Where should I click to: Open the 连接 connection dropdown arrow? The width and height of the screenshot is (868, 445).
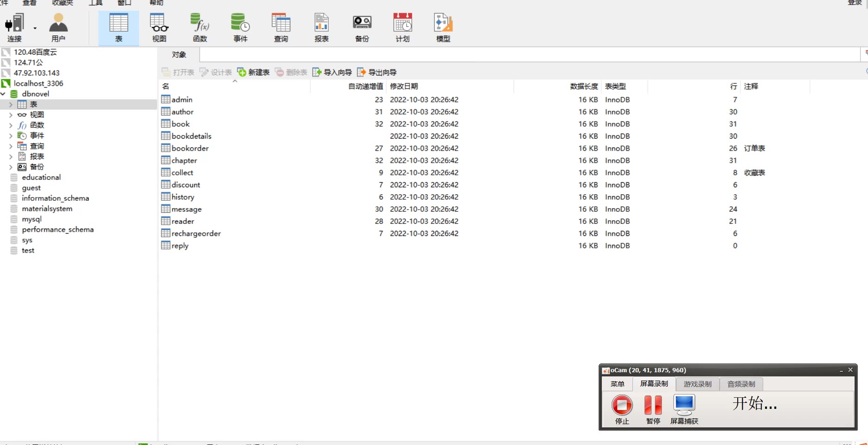point(35,28)
